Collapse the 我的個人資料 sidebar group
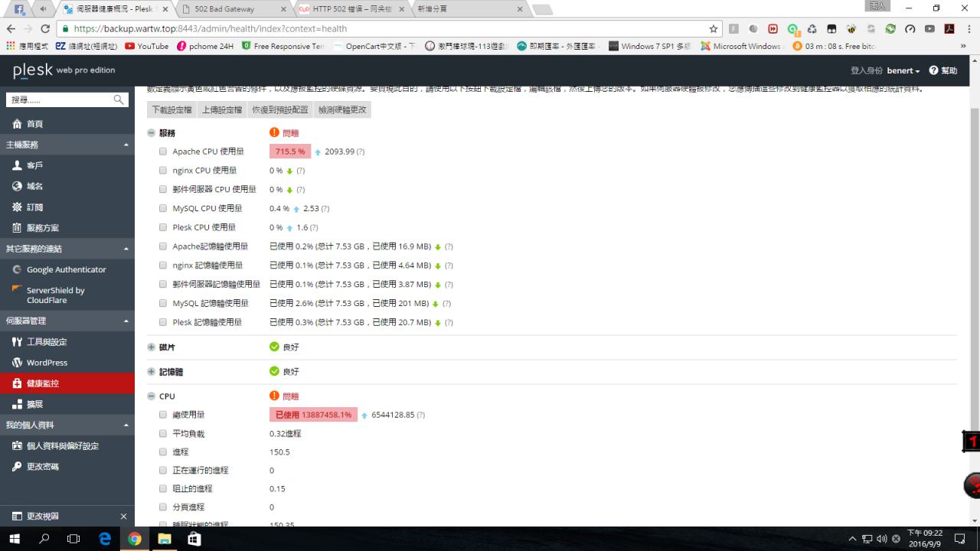This screenshot has width=980, height=551. click(67, 425)
